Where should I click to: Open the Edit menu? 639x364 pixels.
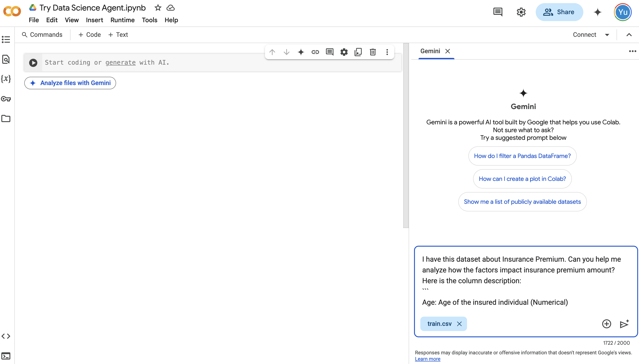tap(52, 20)
